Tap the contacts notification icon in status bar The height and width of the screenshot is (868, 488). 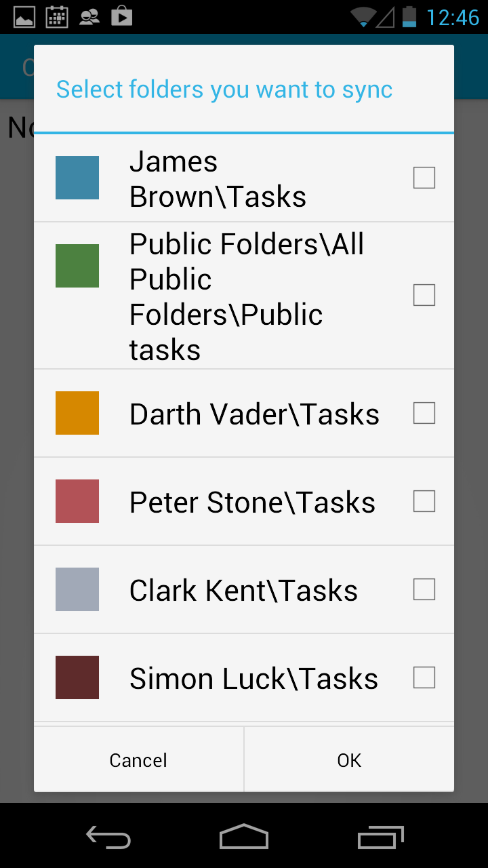(89, 16)
